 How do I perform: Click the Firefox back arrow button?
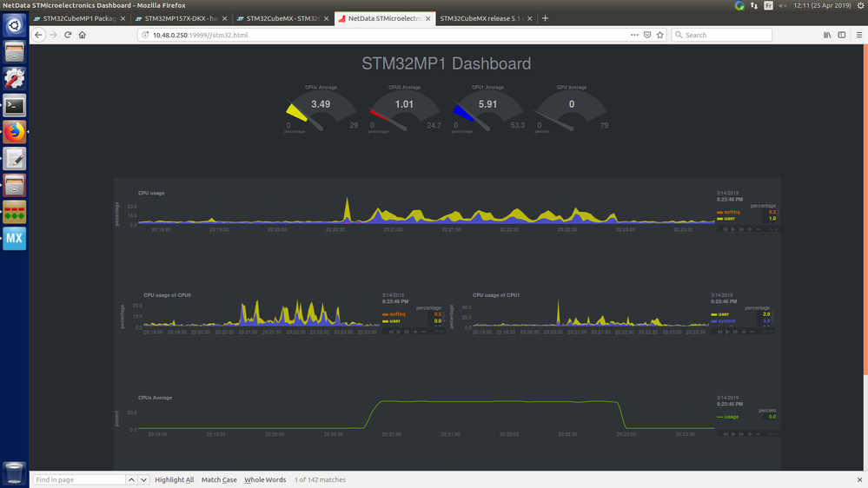click(x=38, y=35)
